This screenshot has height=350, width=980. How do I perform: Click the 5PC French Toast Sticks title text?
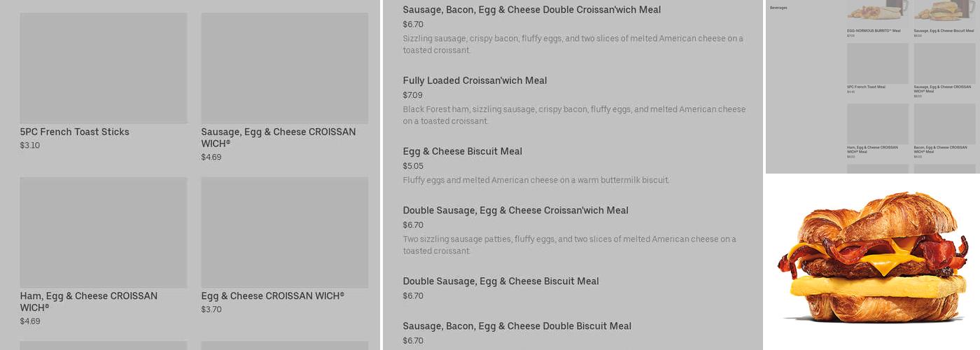74,132
